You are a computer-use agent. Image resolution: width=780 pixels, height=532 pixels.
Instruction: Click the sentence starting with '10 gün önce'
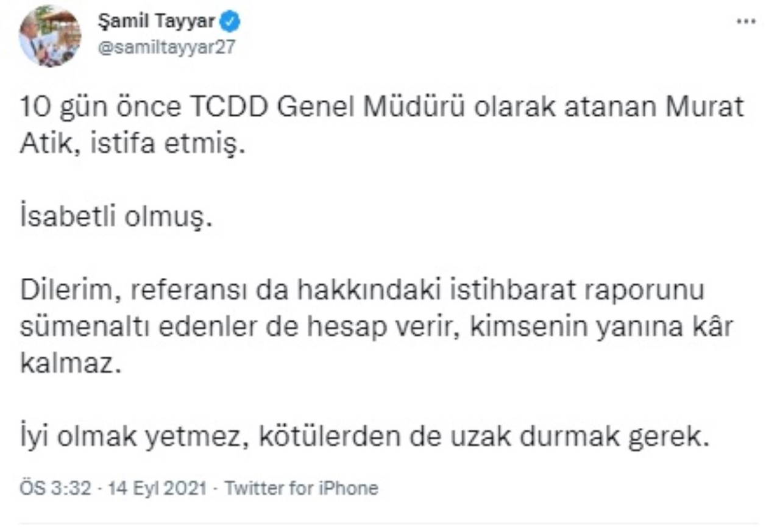[382, 107]
